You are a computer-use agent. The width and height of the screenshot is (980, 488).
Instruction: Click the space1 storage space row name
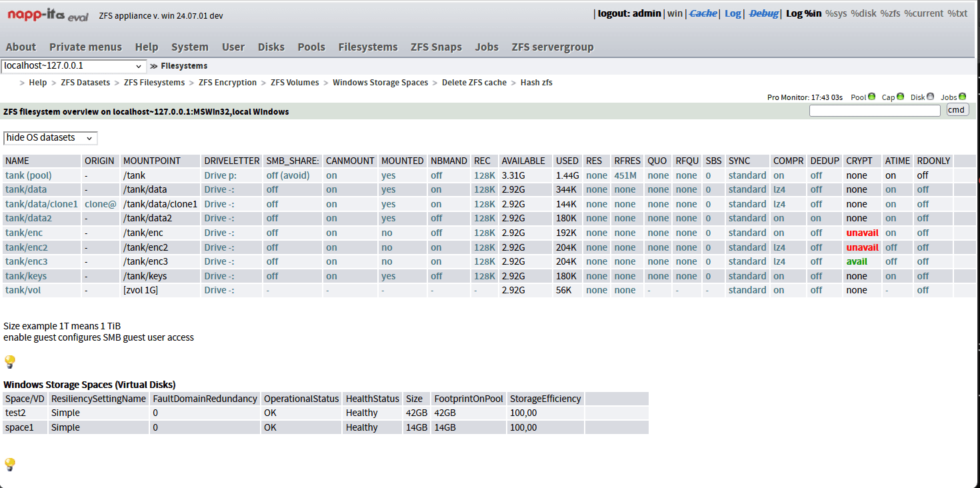pyautogui.click(x=19, y=427)
